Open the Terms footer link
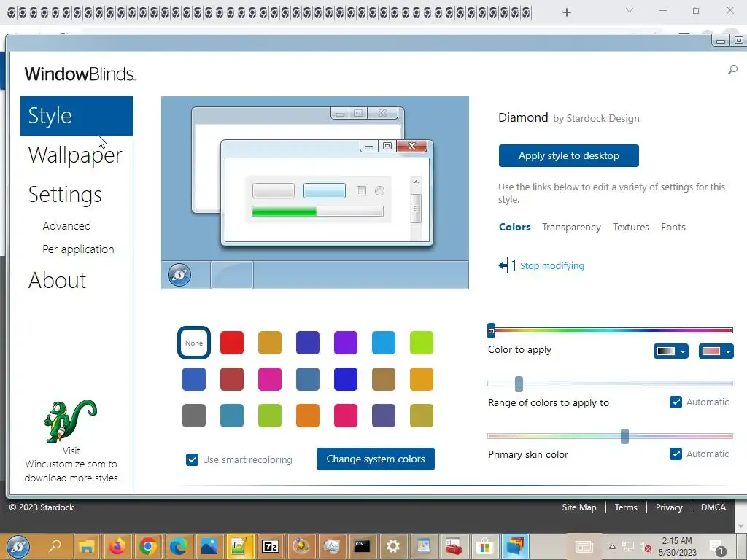The image size is (747, 560). (x=626, y=507)
